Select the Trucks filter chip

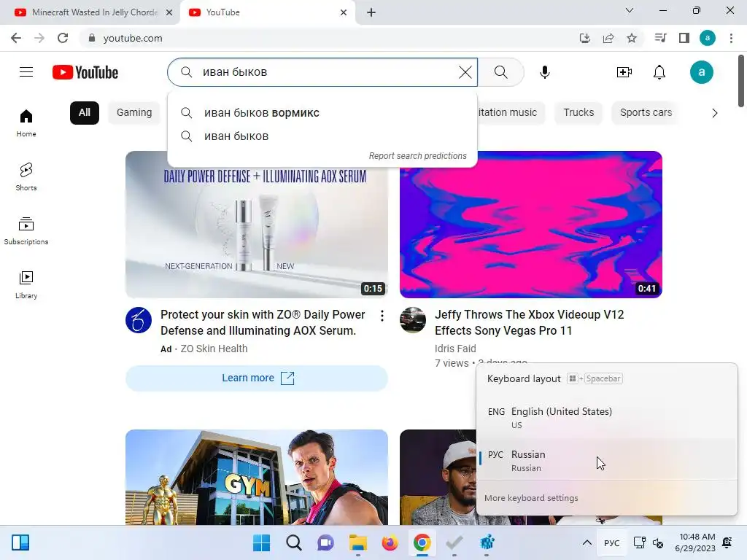(578, 113)
